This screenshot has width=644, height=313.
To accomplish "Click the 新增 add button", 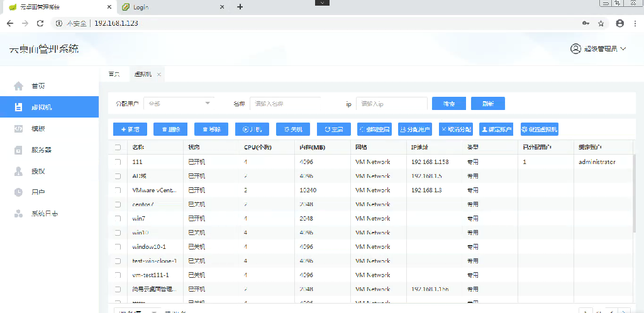I will [x=130, y=129].
